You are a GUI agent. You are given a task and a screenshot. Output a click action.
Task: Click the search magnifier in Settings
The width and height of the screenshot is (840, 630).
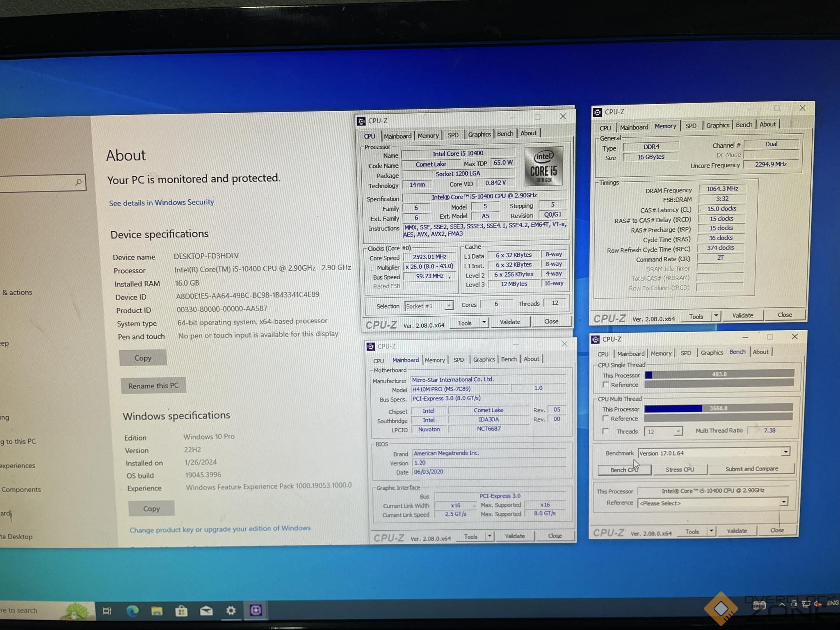click(x=78, y=182)
